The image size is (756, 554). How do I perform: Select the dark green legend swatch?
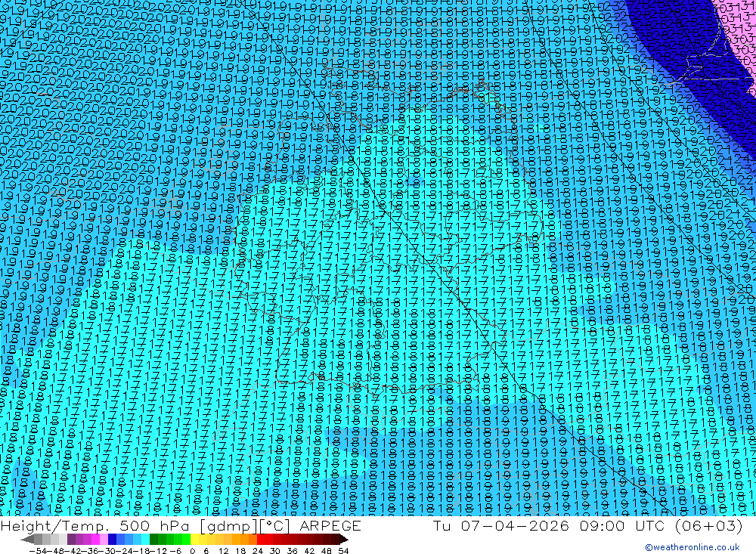pos(153,540)
